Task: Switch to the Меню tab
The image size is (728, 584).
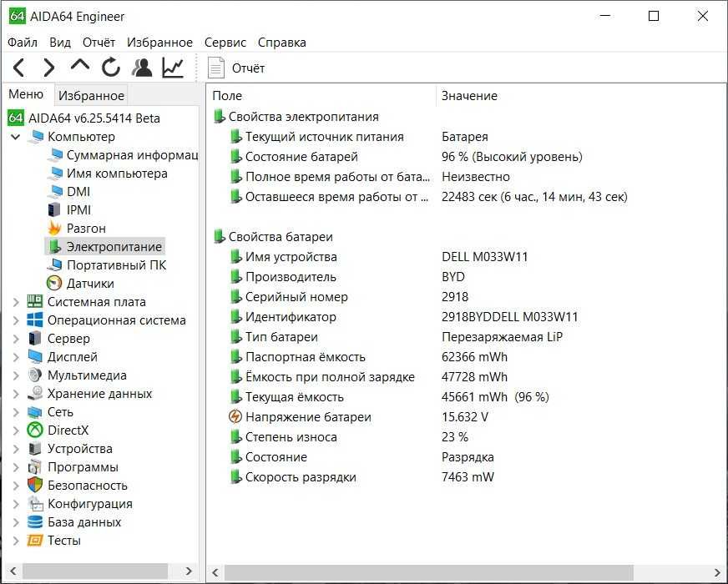Action: (26, 94)
